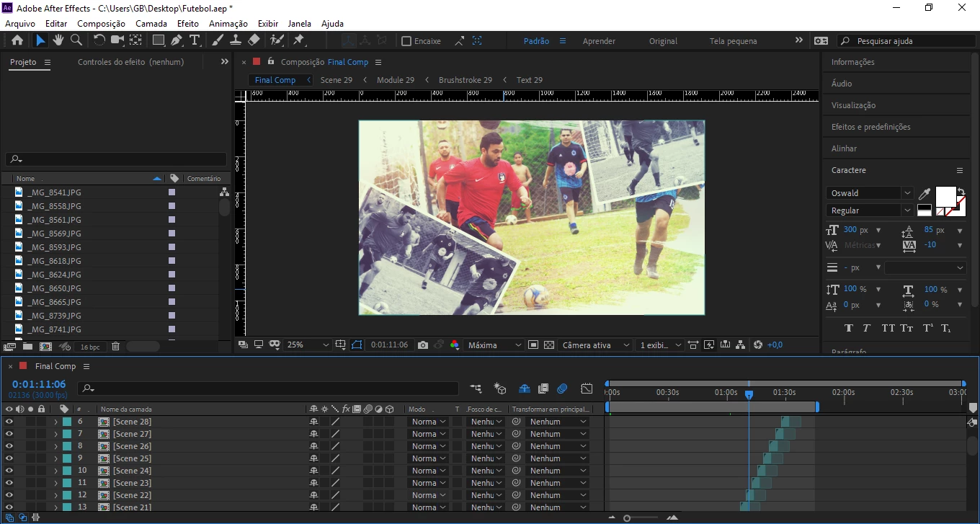The image size is (980, 524).
Task: Open the Efeitos e predefinições panel
Action: pyautogui.click(x=870, y=127)
